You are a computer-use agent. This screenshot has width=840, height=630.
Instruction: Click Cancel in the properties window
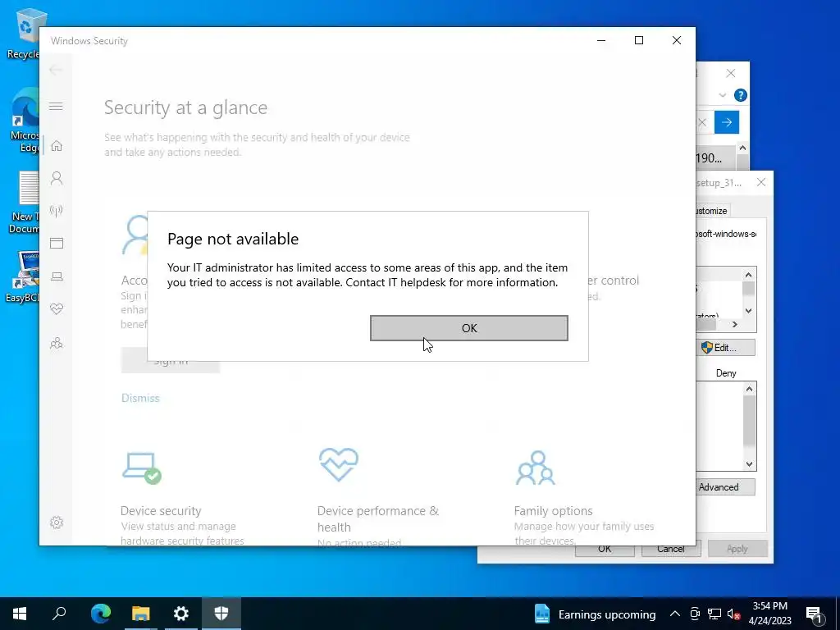point(671,551)
